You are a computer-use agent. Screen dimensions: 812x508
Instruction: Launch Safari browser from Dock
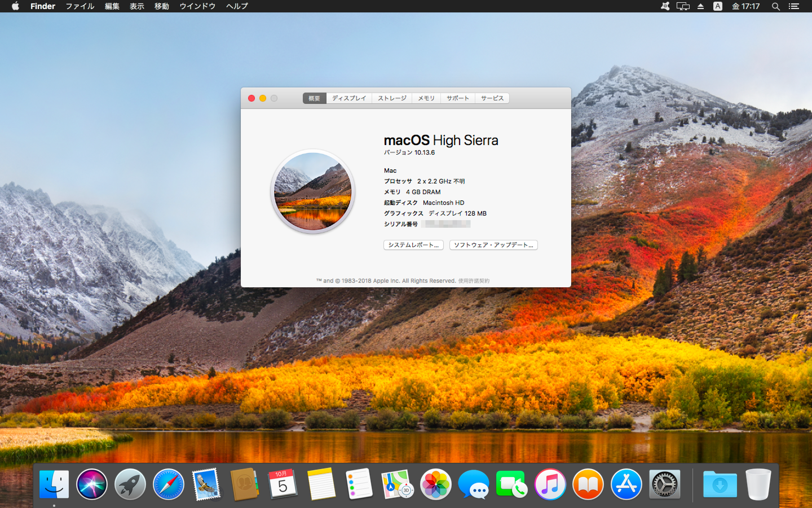point(168,484)
